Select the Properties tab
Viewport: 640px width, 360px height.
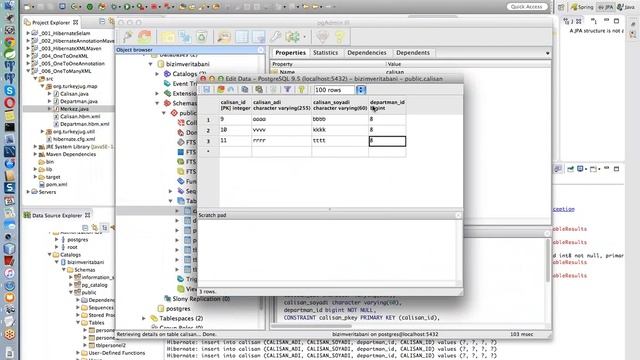tap(290, 53)
